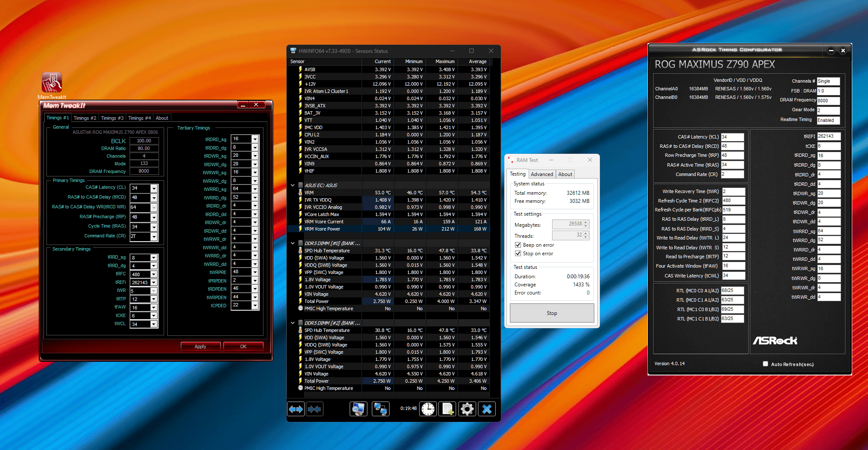Open the About tab in RAM Test

tap(565, 174)
